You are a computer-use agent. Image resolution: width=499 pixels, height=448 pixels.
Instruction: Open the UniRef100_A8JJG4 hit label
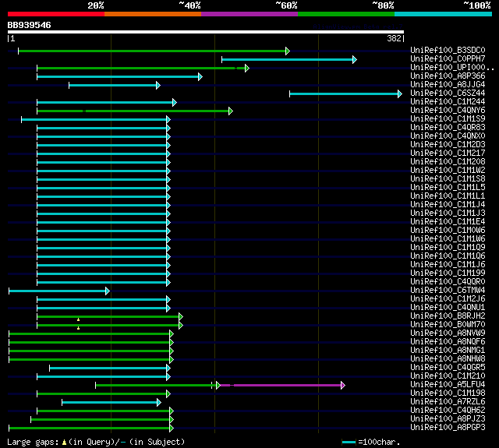(448, 85)
